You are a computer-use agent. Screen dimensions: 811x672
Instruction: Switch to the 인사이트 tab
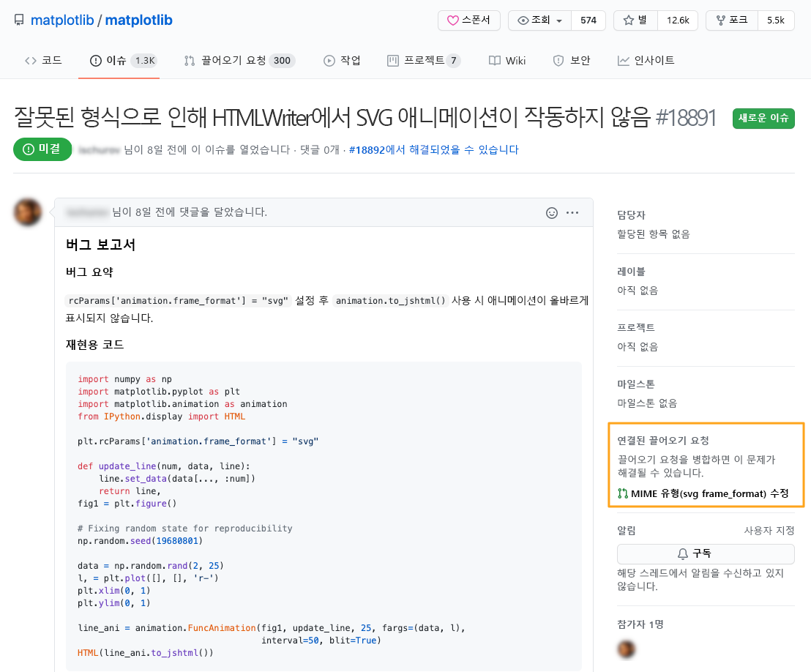(x=646, y=61)
